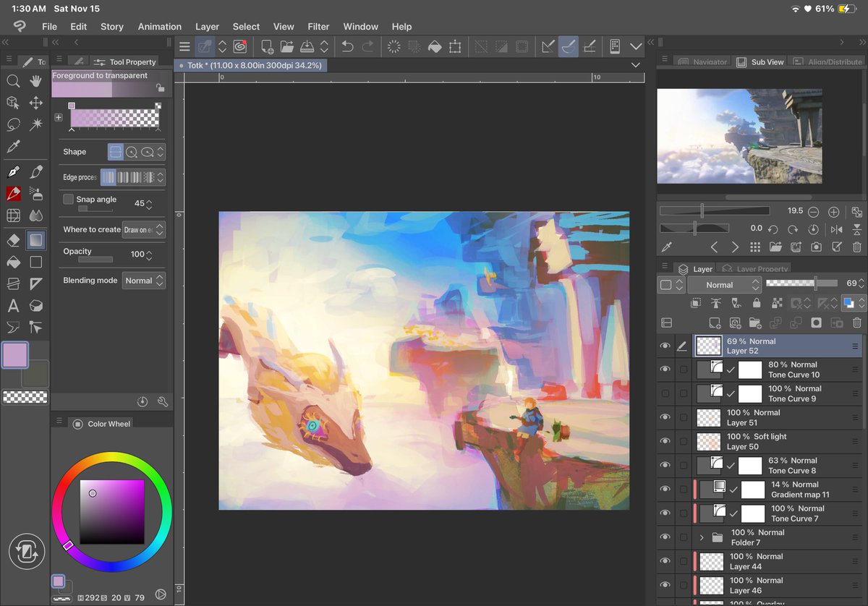The width and height of the screenshot is (868, 606).
Task: Click the Open file folder icon in command bar
Action: [x=287, y=46]
